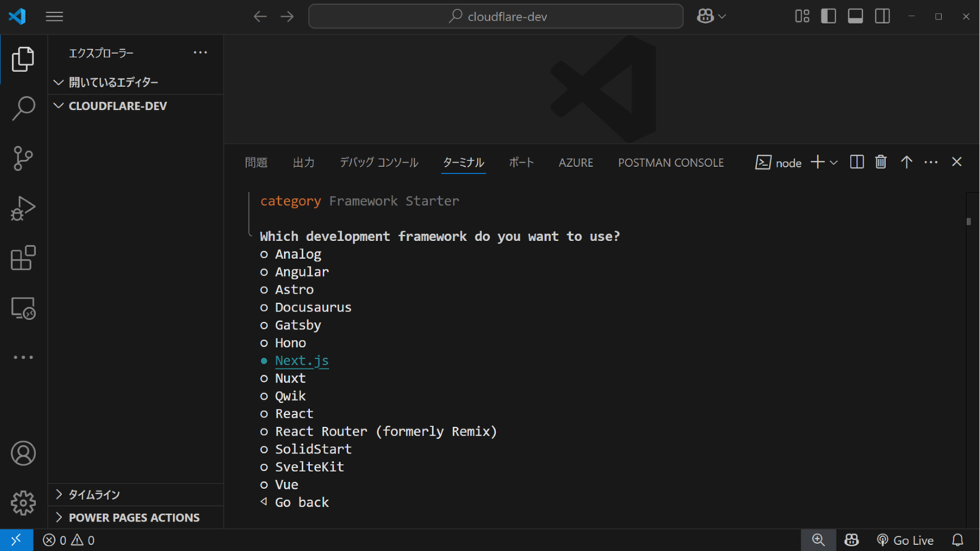The width and height of the screenshot is (980, 551).
Task: Switch to the ターミナル tab
Action: tap(463, 163)
